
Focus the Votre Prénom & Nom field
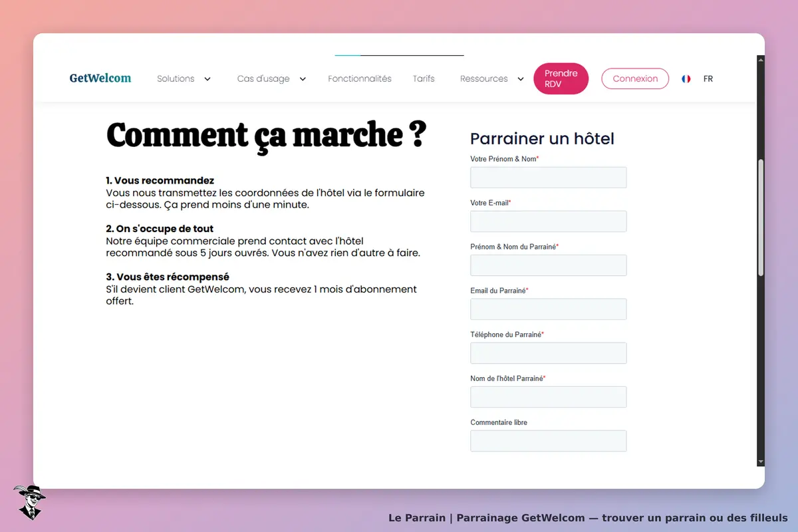(549, 178)
